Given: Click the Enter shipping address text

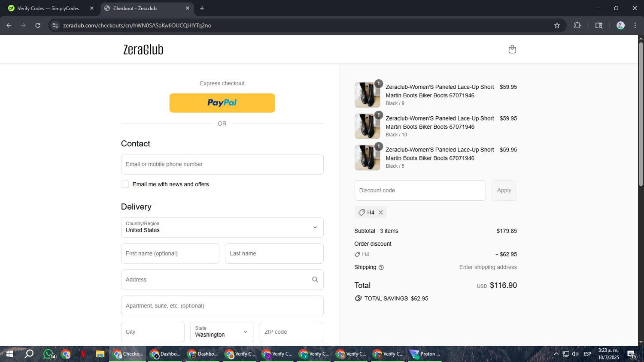Looking at the screenshot, I should [x=488, y=267].
